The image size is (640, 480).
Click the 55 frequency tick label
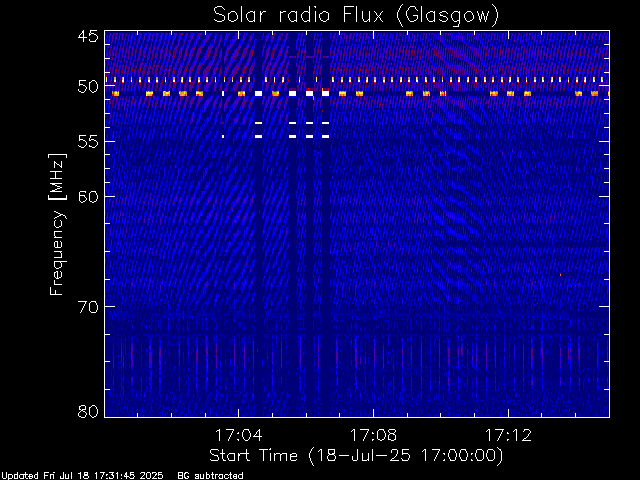(x=88, y=142)
